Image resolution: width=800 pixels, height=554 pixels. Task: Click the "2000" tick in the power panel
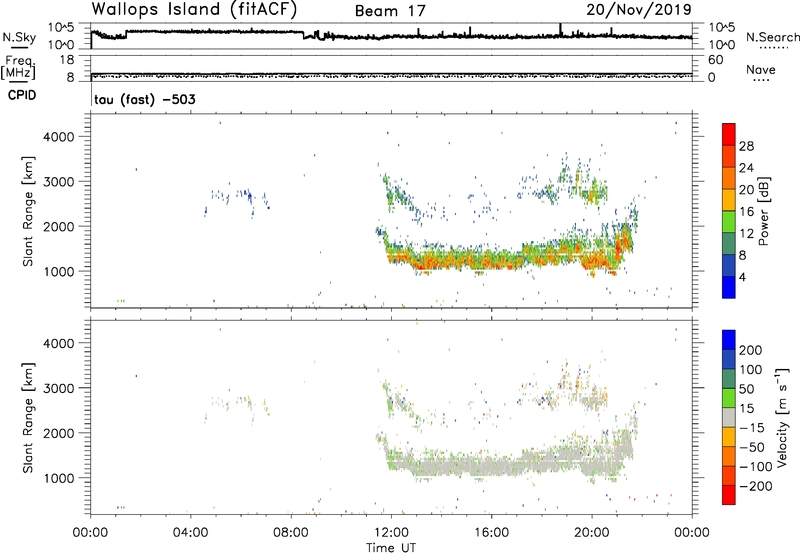tap(58, 226)
